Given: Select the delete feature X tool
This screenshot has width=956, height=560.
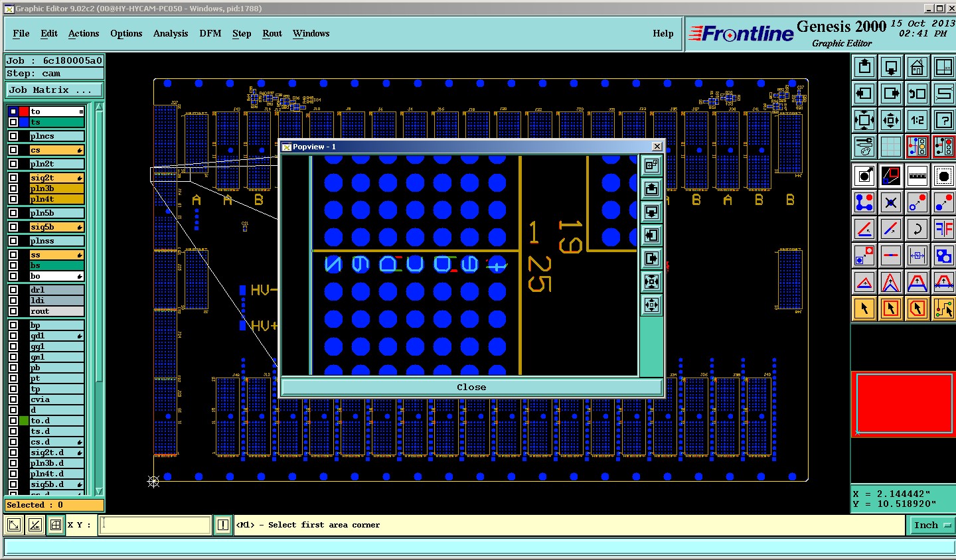Looking at the screenshot, I should click(891, 202).
